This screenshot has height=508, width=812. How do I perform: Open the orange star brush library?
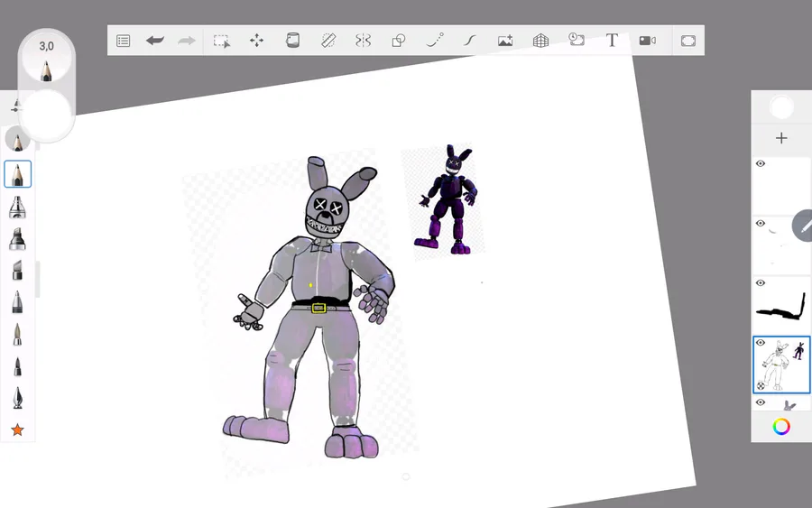pyautogui.click(x=18, y=429)
